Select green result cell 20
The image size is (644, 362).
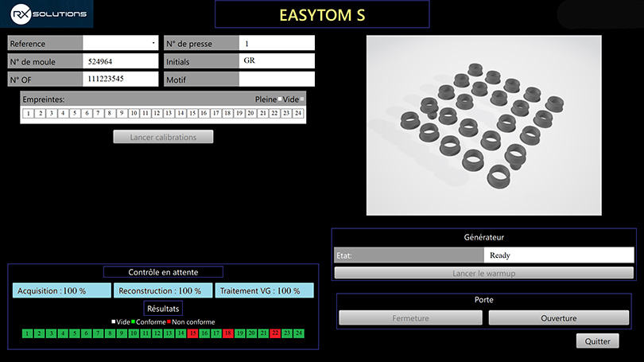252,333
